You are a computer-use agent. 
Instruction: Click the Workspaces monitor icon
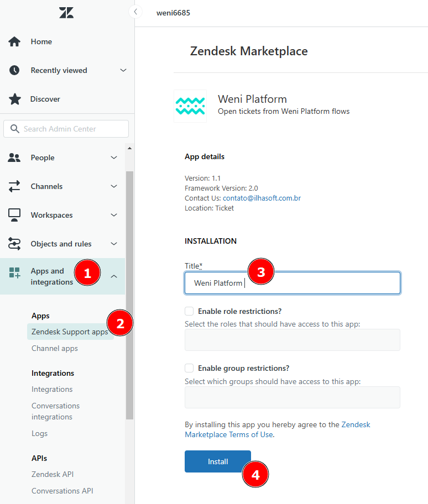(14, 215)
